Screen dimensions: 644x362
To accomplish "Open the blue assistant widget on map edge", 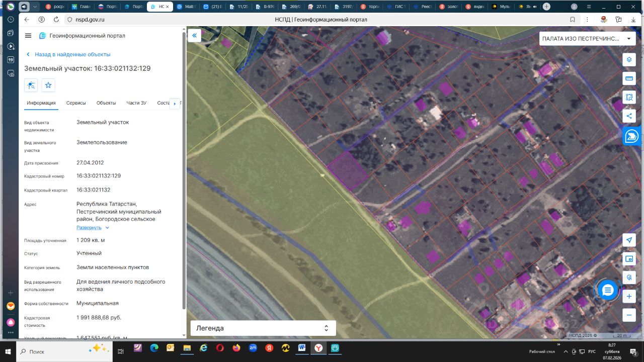I will pyautogui.click(x=632, y=136).
